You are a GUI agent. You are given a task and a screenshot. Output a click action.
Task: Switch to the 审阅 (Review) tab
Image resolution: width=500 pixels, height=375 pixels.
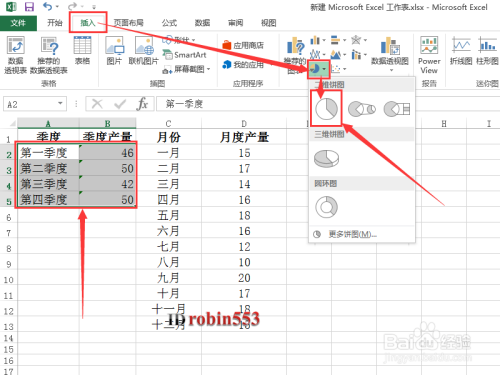[235, 23]
